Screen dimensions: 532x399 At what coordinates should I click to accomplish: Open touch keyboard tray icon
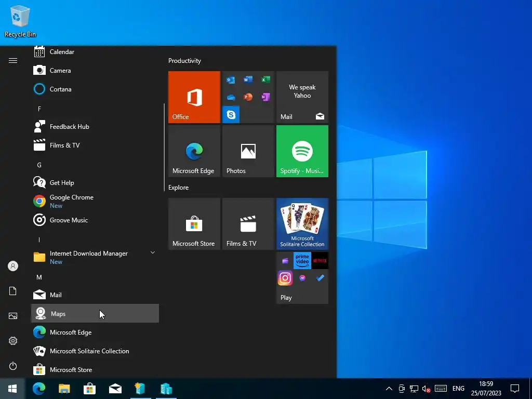(x=441, y=389)
